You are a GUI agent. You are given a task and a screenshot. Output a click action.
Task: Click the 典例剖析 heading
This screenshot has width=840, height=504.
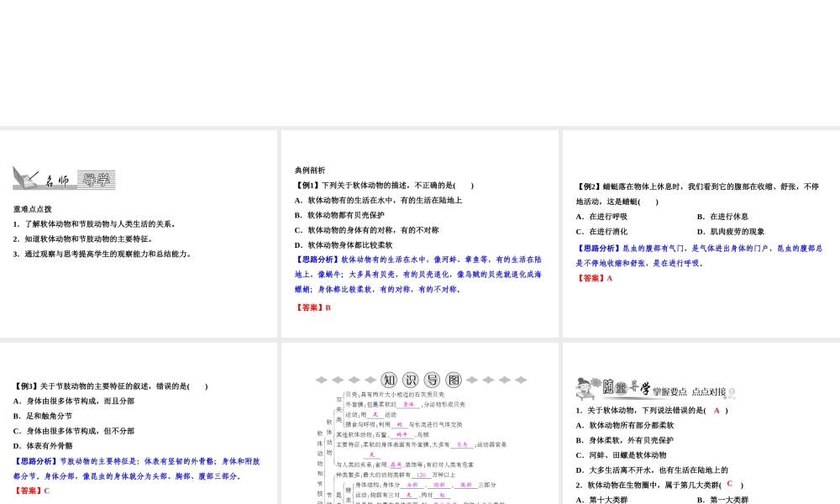(x=310, y=171)
